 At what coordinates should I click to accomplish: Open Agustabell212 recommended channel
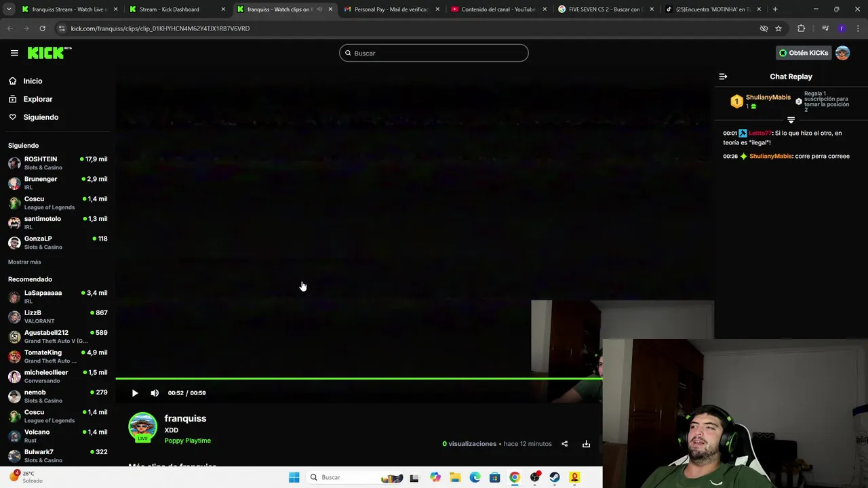pyautogui.click(x=58, y=336)
